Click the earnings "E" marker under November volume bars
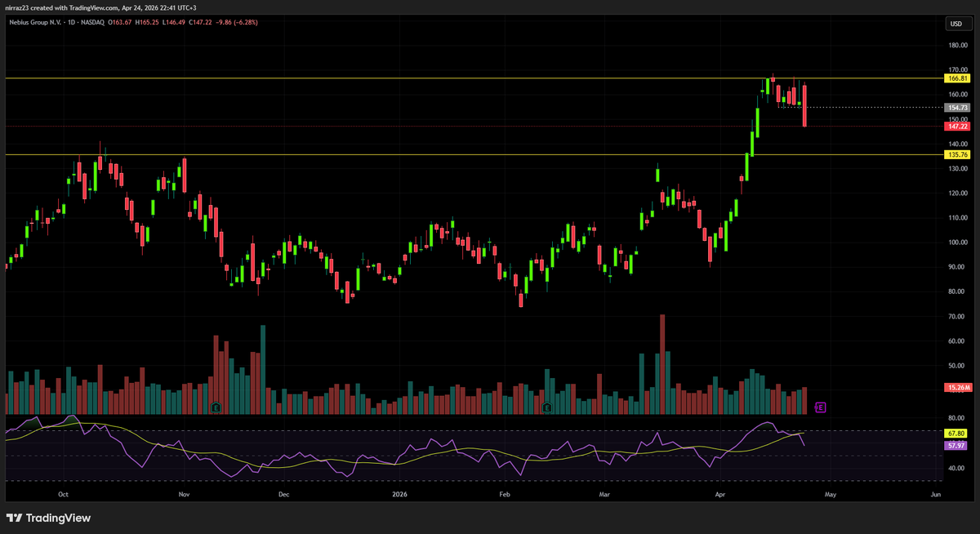Screen dimensions: 980x534 216,406
